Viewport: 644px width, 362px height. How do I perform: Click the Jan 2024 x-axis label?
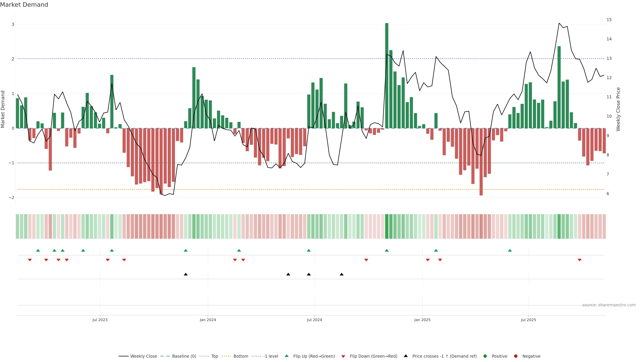pos(208,320)
